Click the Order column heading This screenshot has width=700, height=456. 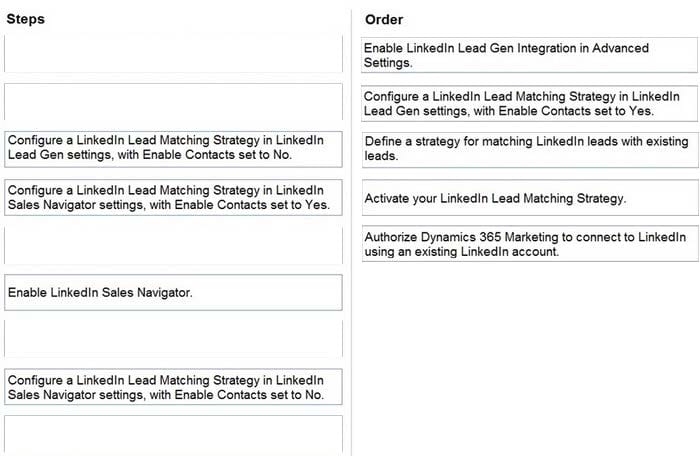tap(384, 19)
